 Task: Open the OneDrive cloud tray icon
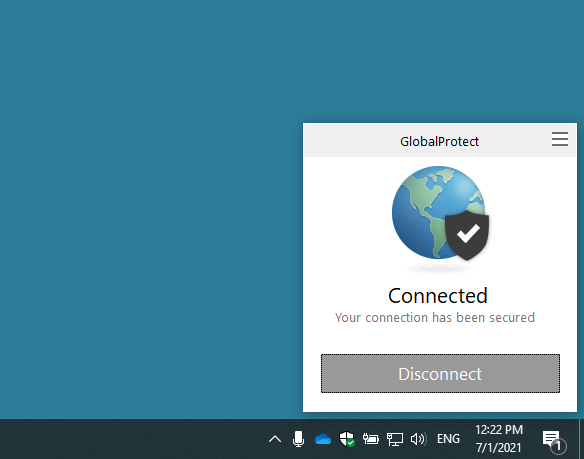(x=323, y=439)
